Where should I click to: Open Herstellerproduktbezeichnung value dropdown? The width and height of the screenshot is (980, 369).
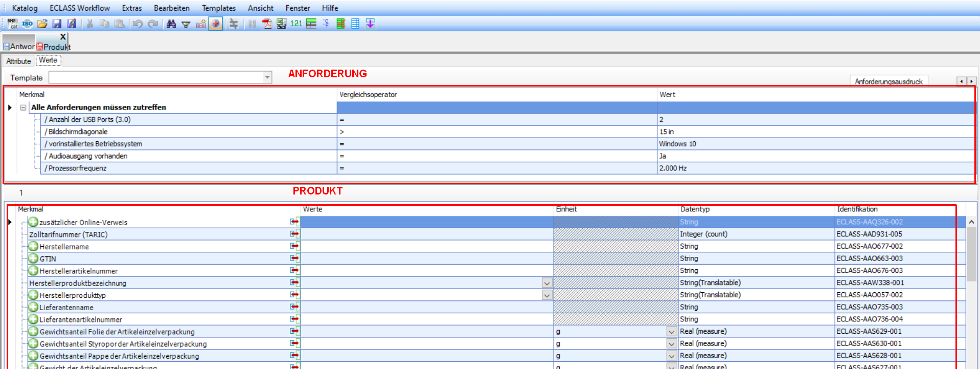click(546, 283)
